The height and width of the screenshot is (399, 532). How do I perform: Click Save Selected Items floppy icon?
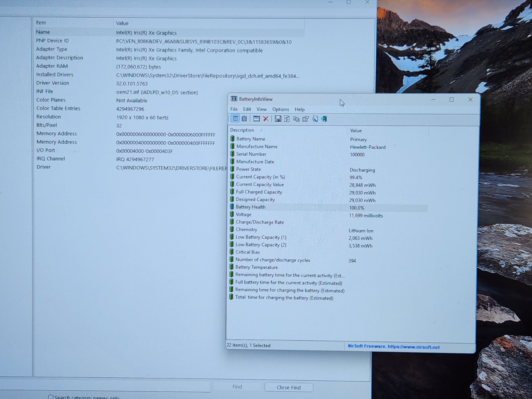coord(278,119)
